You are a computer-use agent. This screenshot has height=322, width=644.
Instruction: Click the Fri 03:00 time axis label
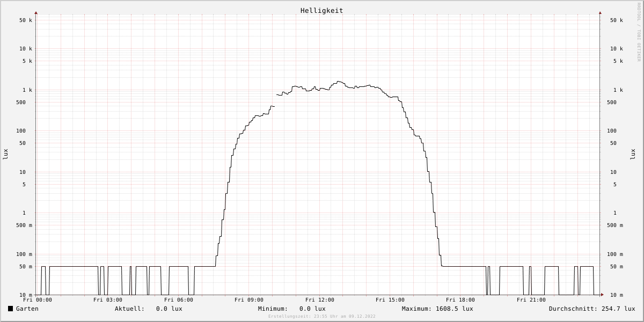click(x=108, y=300)
